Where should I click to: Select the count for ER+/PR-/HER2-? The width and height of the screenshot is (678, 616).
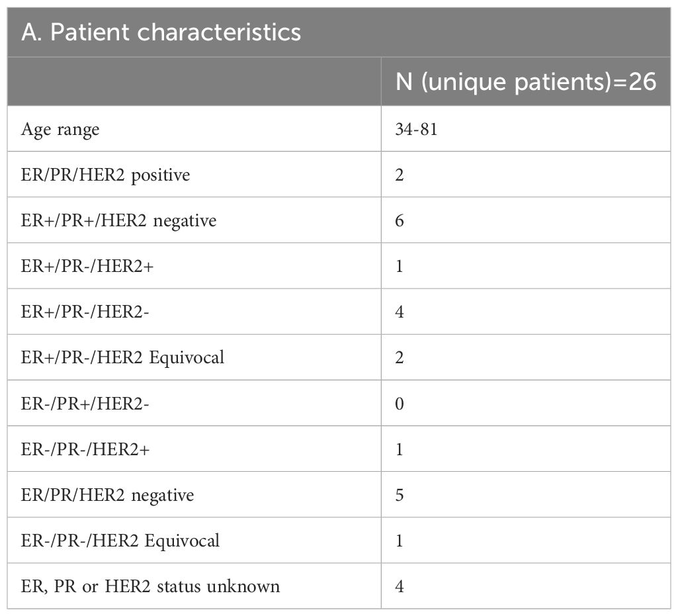click(400, 312)
